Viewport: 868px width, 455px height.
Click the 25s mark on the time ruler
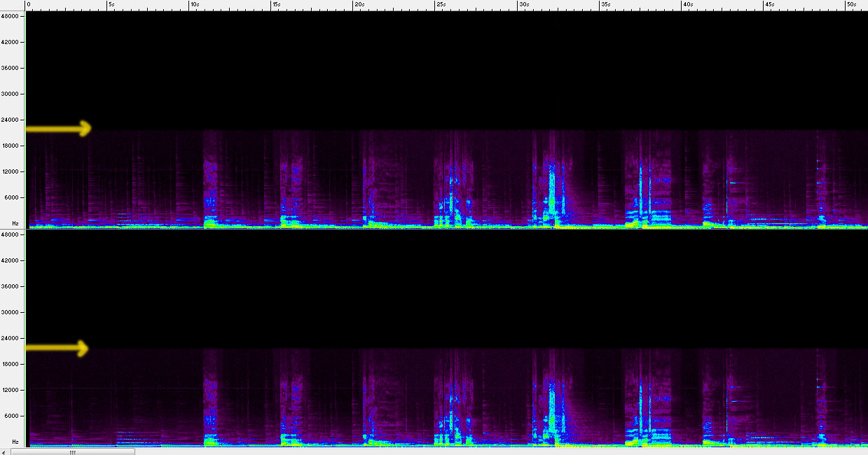[440, 5]
